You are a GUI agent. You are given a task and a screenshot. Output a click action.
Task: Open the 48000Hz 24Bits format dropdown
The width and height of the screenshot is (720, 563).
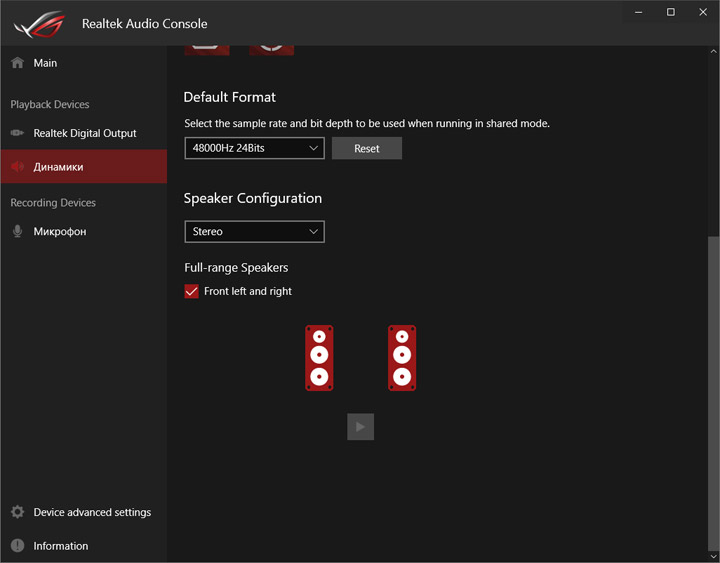254,148
